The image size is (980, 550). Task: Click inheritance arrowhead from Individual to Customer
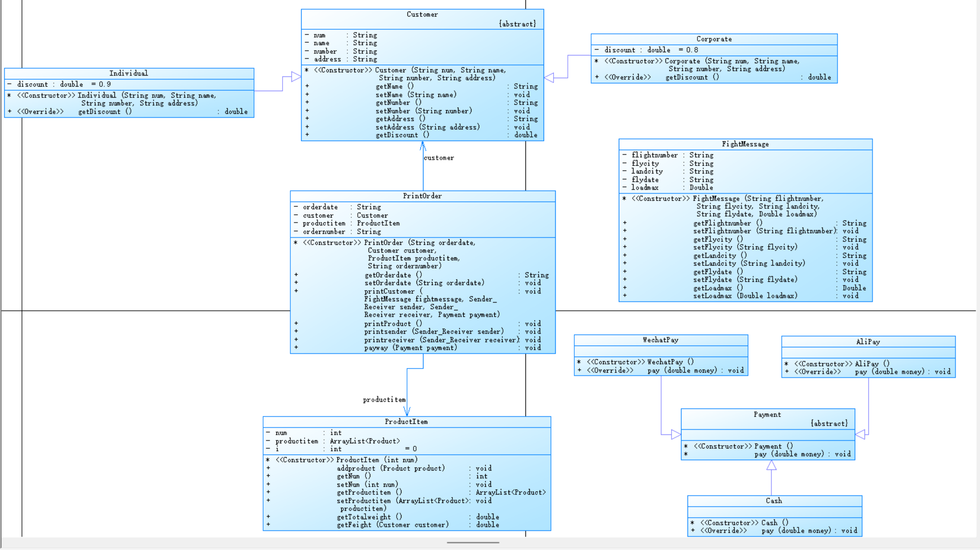296,77
